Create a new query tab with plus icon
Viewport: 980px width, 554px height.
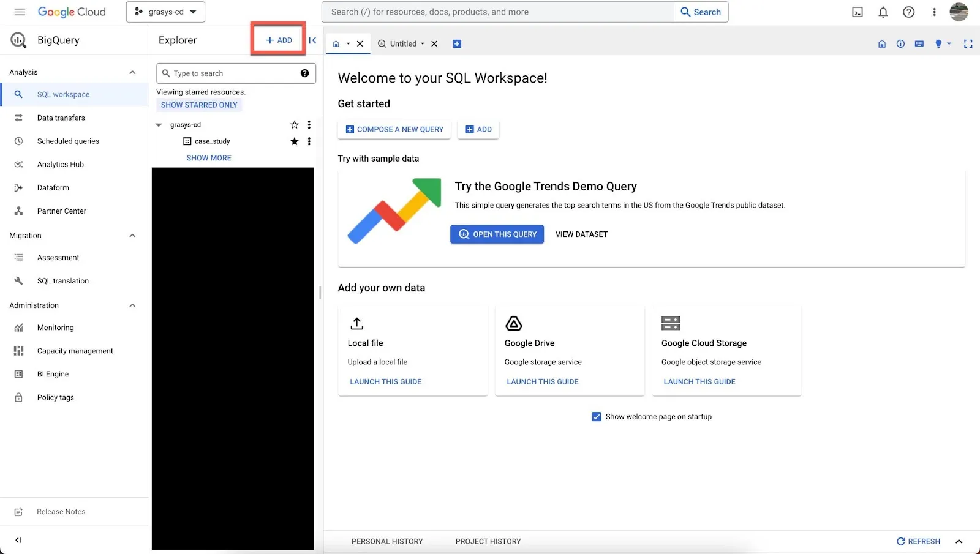457,44
